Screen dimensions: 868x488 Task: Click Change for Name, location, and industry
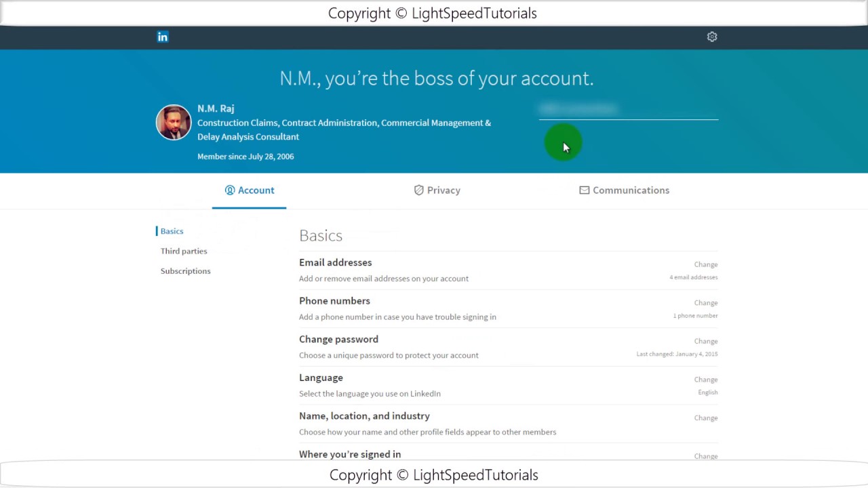coord(705,418)
